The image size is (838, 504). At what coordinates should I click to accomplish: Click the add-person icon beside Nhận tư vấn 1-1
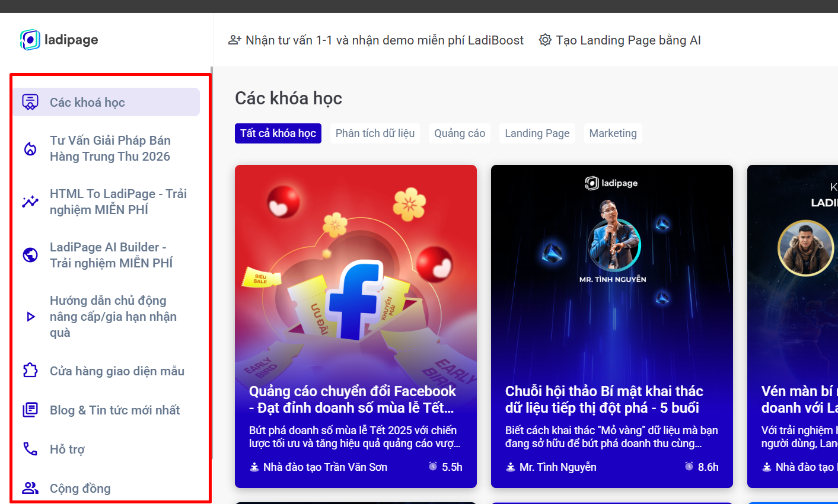(x=235, y=40)
